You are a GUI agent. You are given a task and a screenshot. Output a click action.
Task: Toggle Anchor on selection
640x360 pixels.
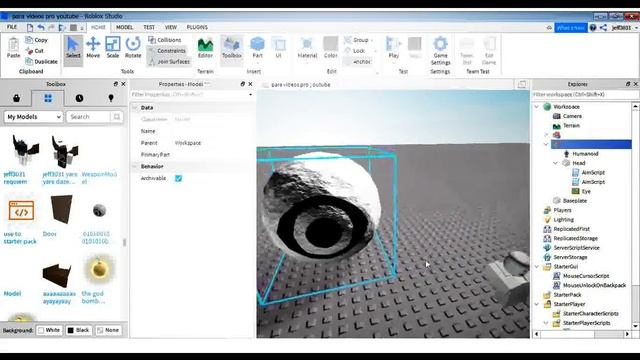tap(358, 62)
